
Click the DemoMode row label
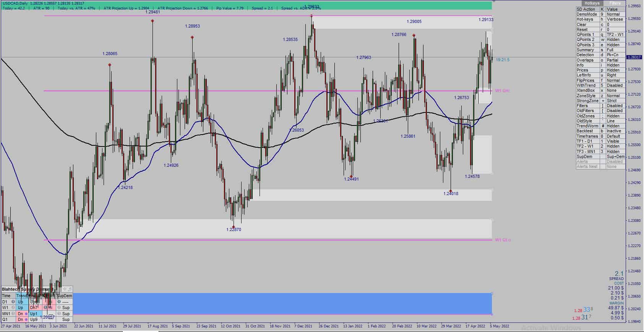point(587,14)
